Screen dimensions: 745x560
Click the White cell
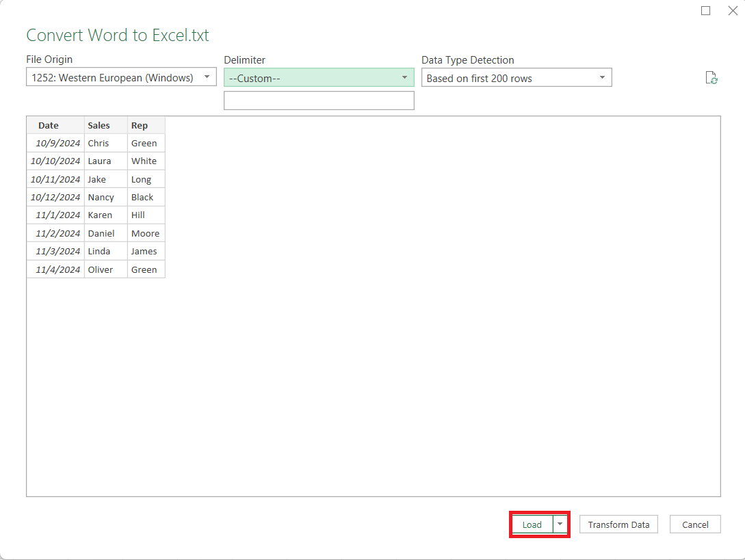(x=146, y=161)
